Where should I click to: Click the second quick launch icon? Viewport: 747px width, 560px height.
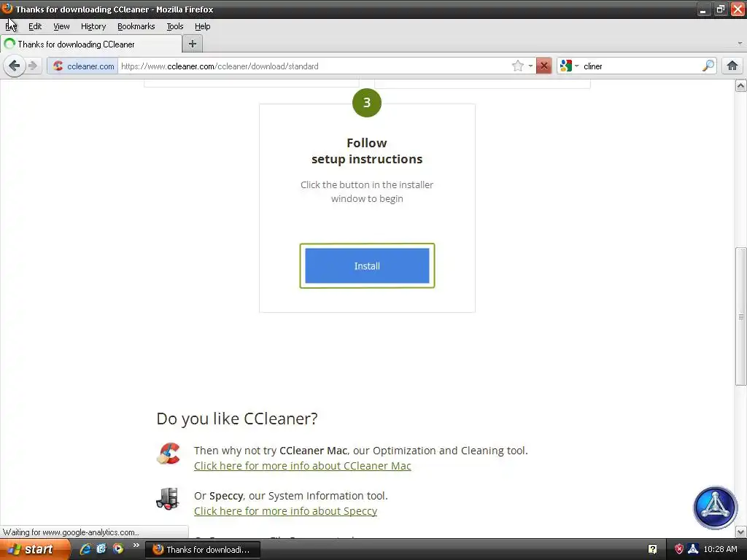[101, 549]
